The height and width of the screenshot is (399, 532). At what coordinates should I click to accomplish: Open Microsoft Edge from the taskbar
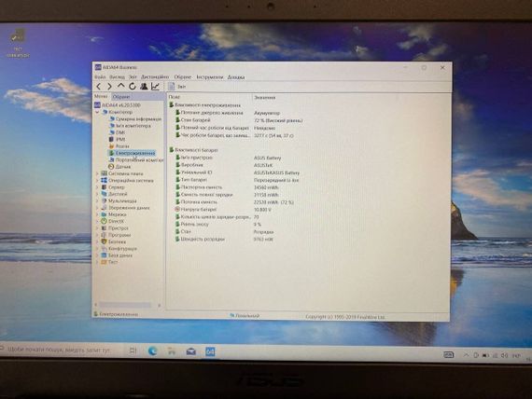coord(153,351)
